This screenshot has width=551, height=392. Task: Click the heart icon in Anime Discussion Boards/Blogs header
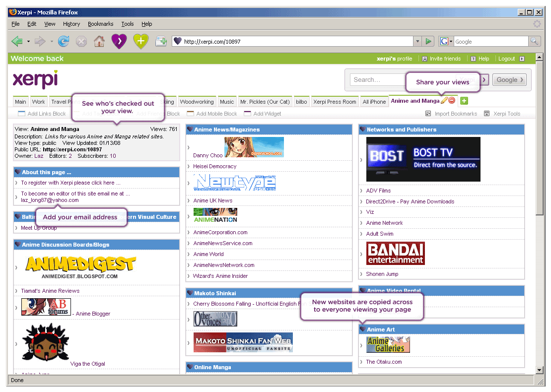click(x=17, y=245)
